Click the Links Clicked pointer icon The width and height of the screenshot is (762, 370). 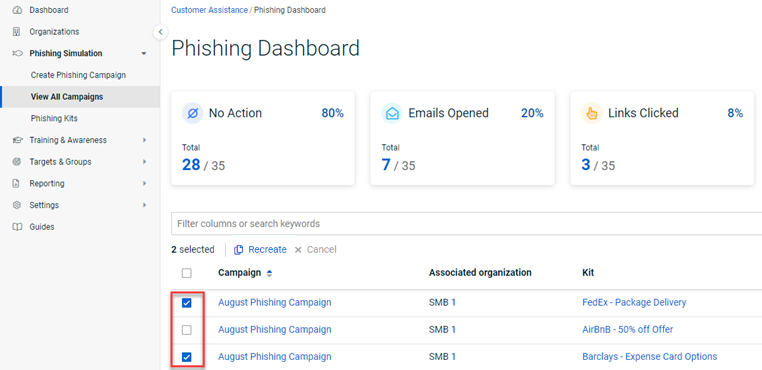(x=591, y=113)
